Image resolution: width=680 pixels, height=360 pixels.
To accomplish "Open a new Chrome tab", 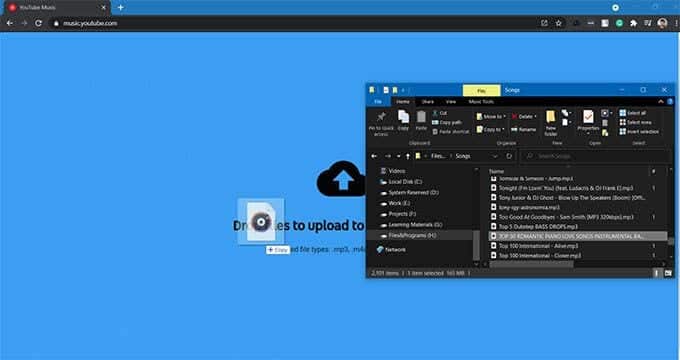I will 121,7.
